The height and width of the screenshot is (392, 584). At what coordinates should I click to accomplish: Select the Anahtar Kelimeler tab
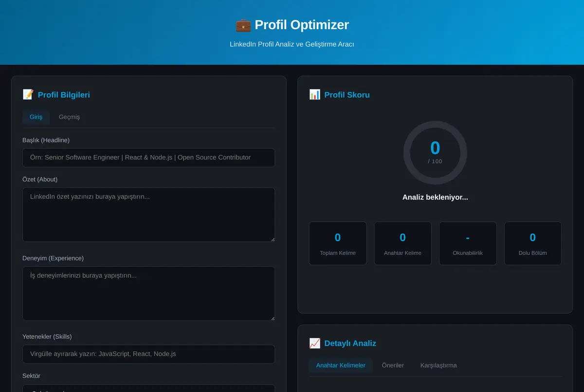pos(341,365)
